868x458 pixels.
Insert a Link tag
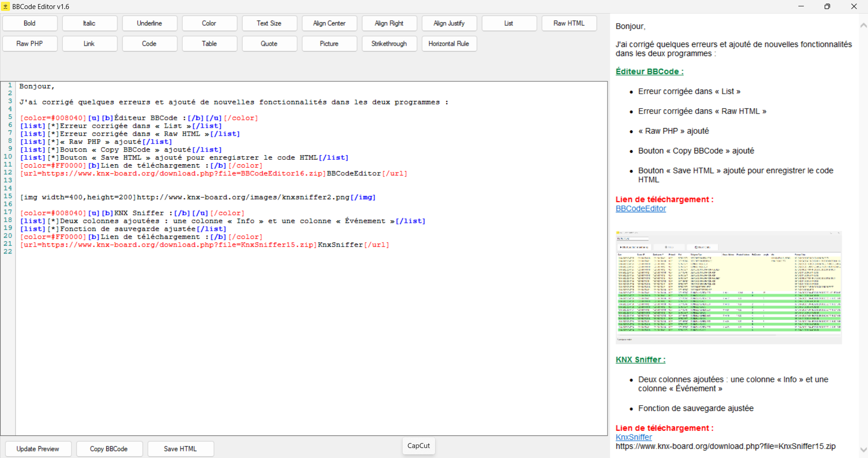click(90, 44)
